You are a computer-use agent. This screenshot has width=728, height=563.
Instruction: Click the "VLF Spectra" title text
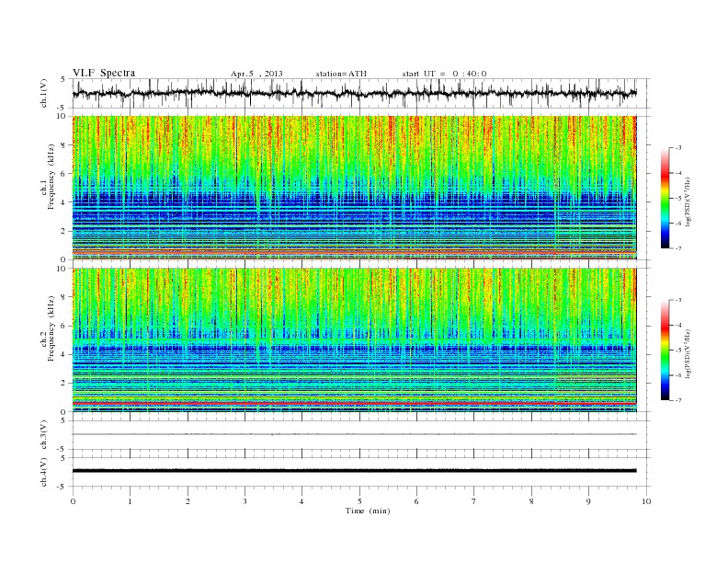(104, 73)
